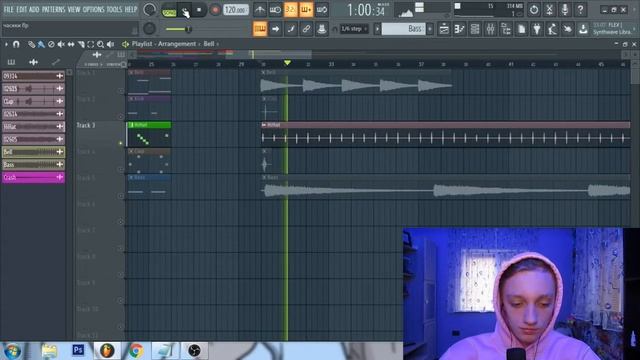Screen dimensions: 640x360
Task: Adjust the main pitch knob
Action: point(149,29)
